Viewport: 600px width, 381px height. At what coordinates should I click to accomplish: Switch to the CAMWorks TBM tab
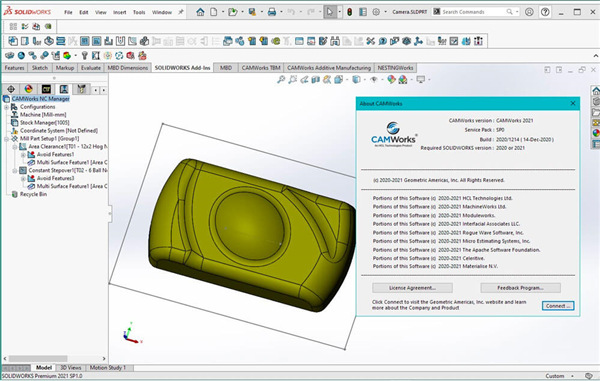click(261, 68)
